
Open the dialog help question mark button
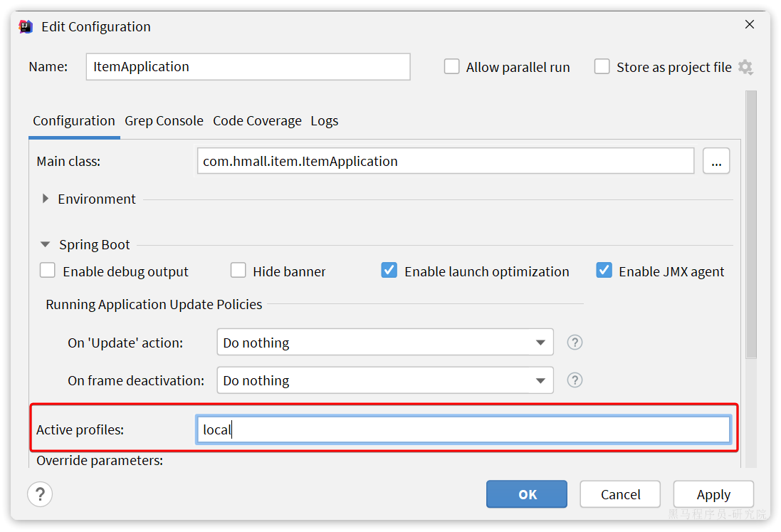click(x=40, y=494)
